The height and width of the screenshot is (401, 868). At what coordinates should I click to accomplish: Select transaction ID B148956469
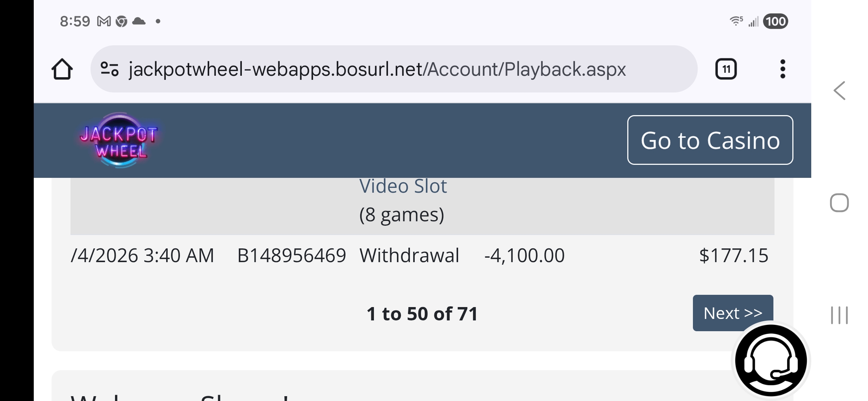(x=292, y=255)
